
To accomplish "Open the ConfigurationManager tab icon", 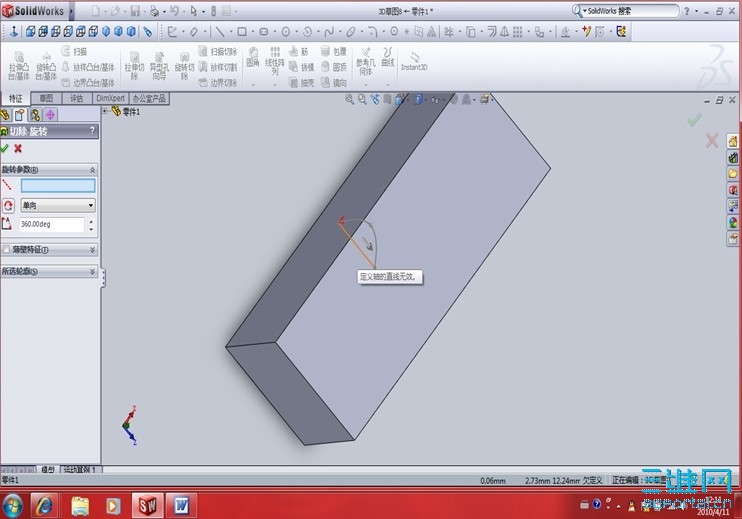I will pos(35,114).
